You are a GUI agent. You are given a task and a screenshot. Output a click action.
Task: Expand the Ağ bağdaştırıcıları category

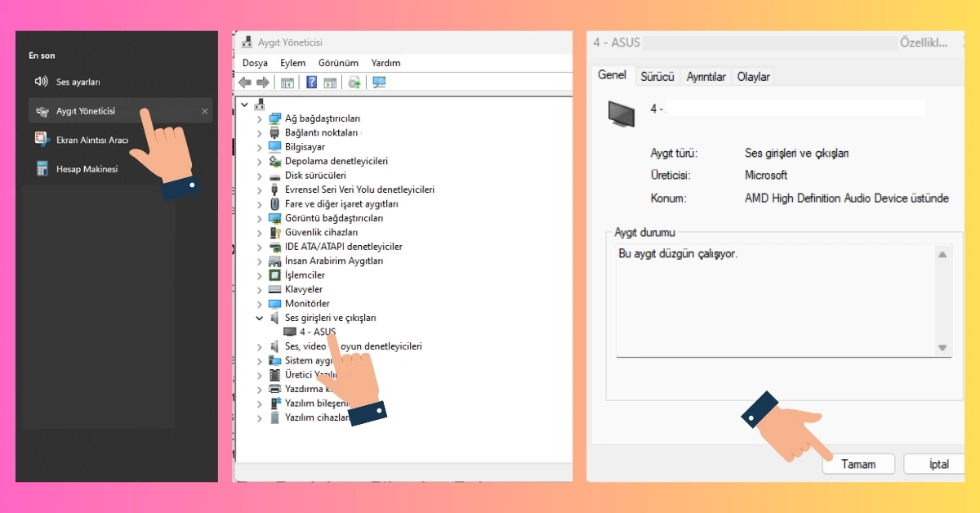[x=261, y=118]
